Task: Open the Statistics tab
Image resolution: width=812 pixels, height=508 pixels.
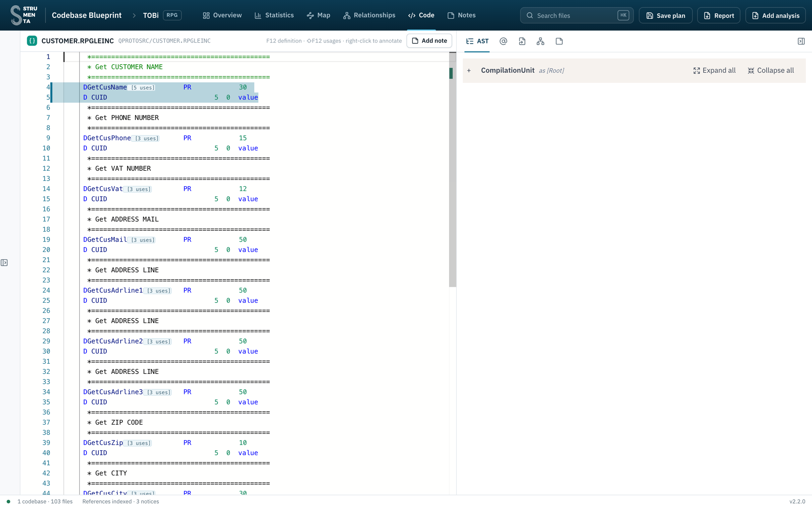Action: tap(274, 15)
